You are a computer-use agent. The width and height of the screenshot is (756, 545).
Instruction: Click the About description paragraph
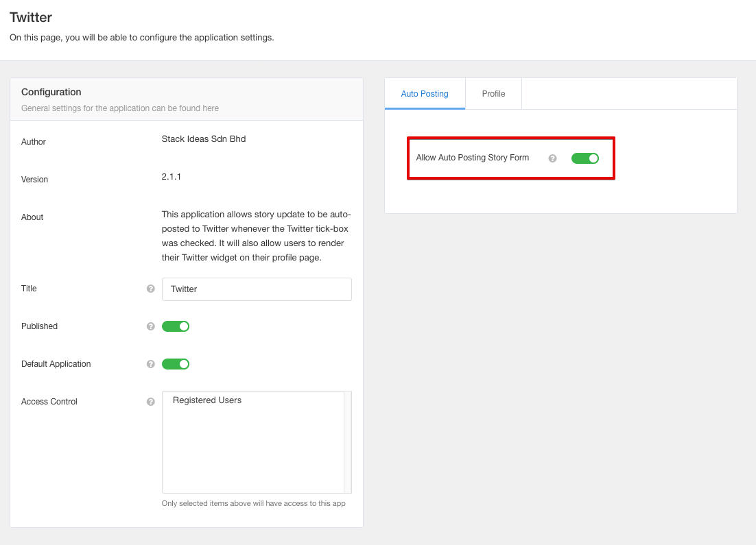256,236
